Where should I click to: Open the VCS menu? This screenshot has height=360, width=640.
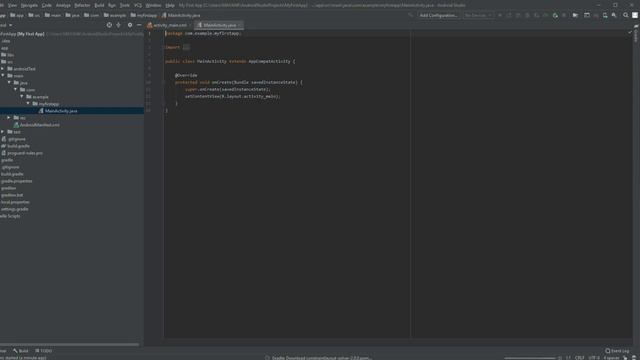click(x=138, y=5)
